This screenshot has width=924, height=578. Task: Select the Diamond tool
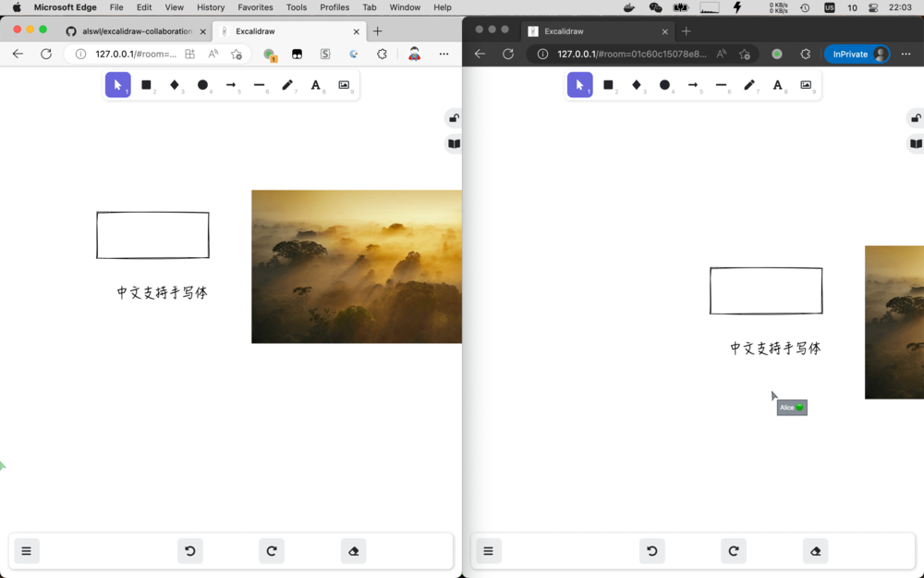176,84
